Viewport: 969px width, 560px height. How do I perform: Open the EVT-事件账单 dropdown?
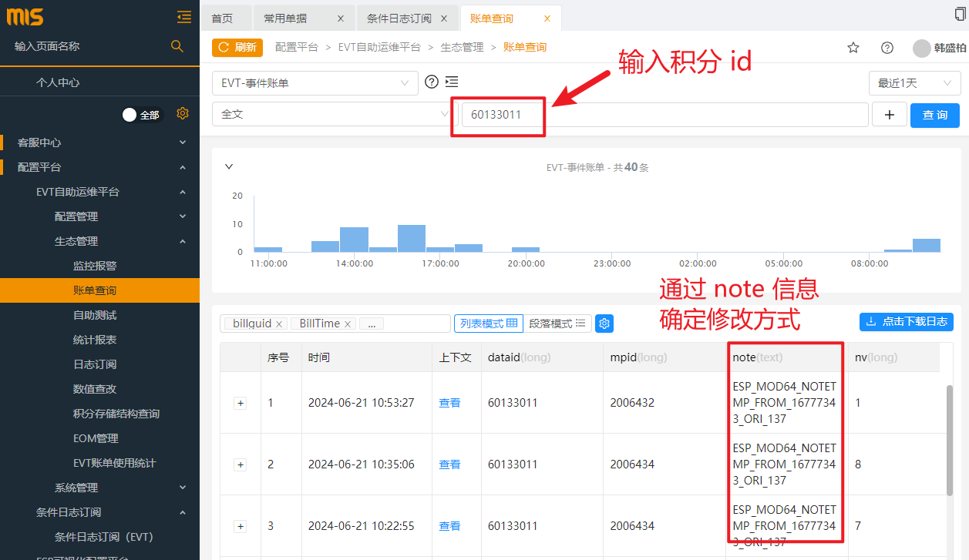[x=315, y=83]
